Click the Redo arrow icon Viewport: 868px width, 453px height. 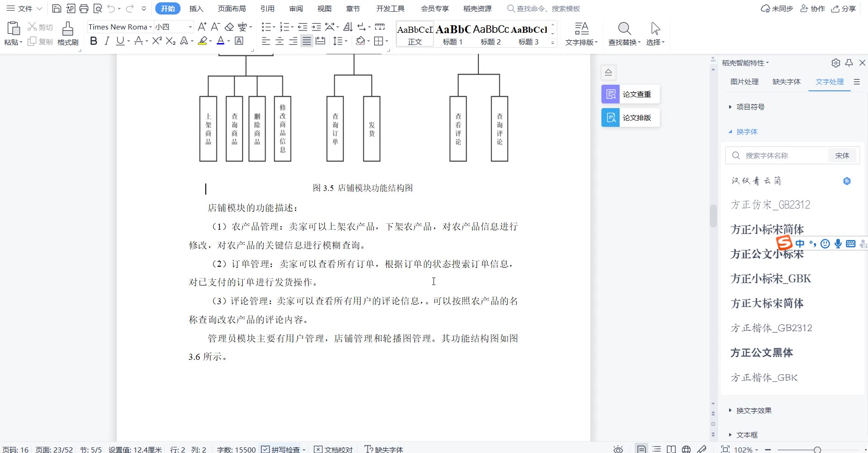[130, 8]
